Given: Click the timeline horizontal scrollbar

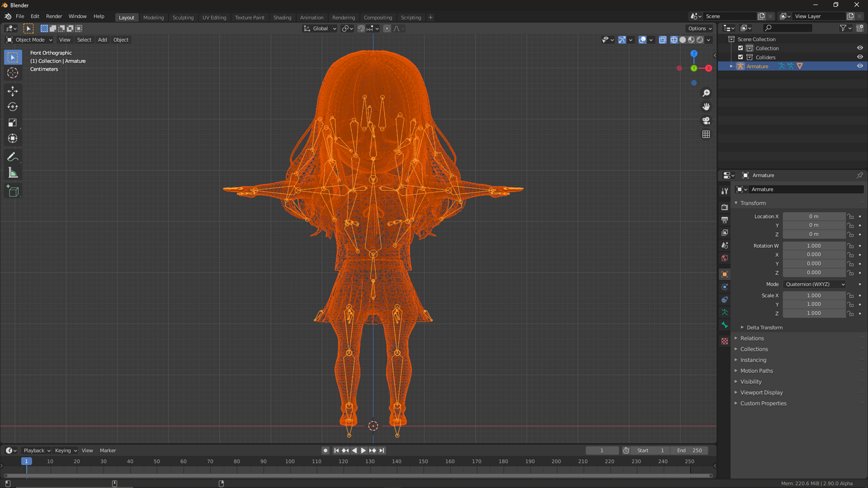Looking at the screenshot, I should [358, 476].
